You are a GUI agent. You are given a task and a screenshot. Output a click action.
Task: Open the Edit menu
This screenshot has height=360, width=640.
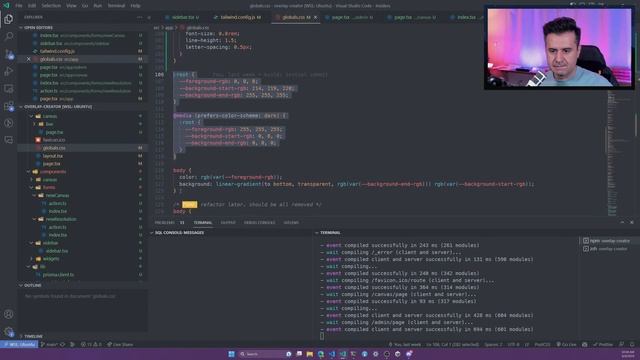coord(32,6)
